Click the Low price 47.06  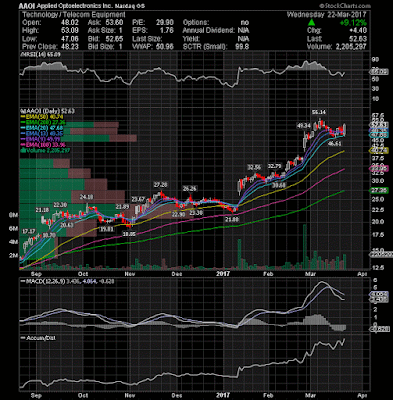[70, 39]
